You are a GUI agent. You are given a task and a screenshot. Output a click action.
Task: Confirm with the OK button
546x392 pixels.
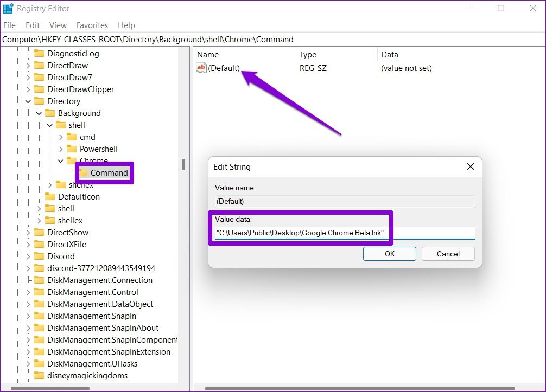(x=390, y=254)
